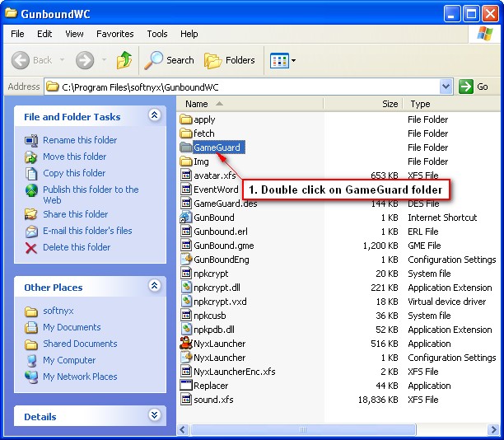Open the Tools menu
Viewport: 504px width, 440px height.
[x=157, y=34]
